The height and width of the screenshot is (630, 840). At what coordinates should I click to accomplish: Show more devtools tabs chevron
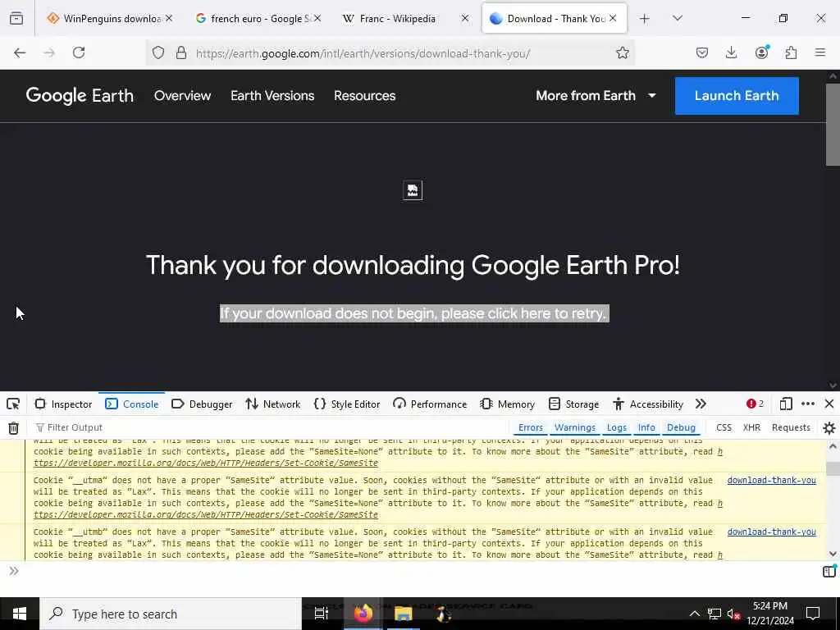tap(701, 404)
